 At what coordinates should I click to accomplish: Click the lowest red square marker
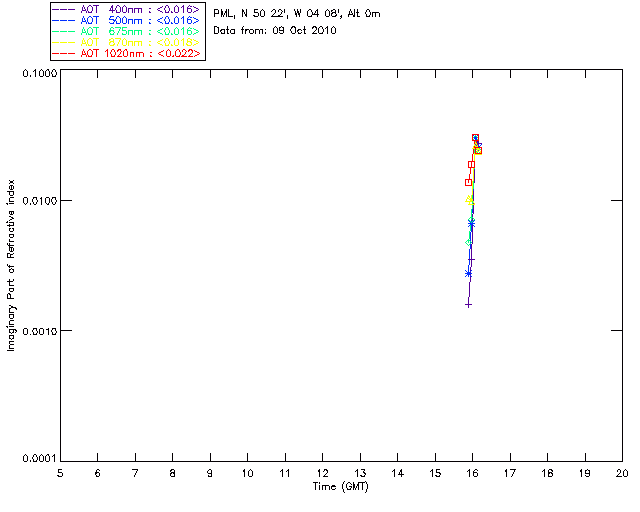(468, 182)
